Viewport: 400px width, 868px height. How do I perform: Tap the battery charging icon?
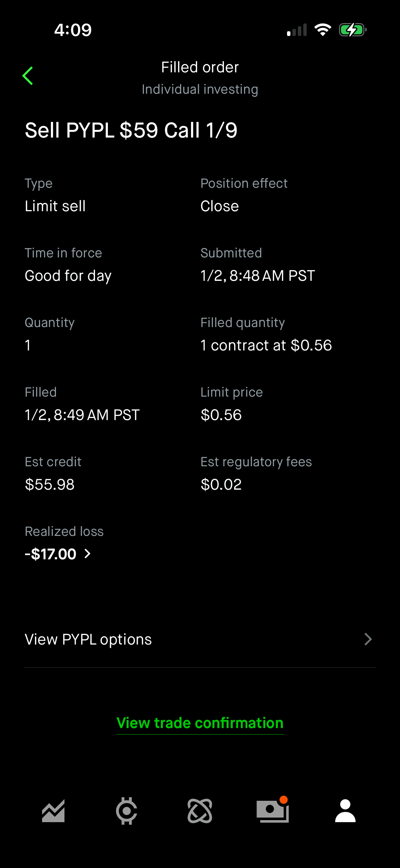coord(353,30)
